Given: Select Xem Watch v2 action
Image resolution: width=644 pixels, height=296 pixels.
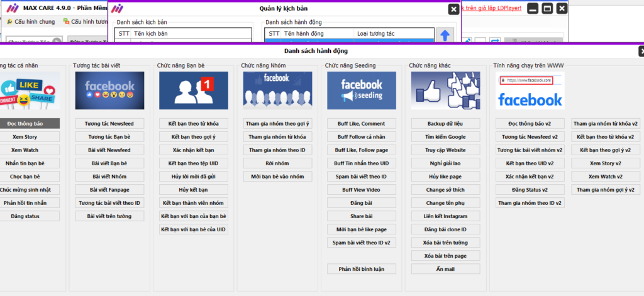Looking at the screenshot, I should (606, 176).
